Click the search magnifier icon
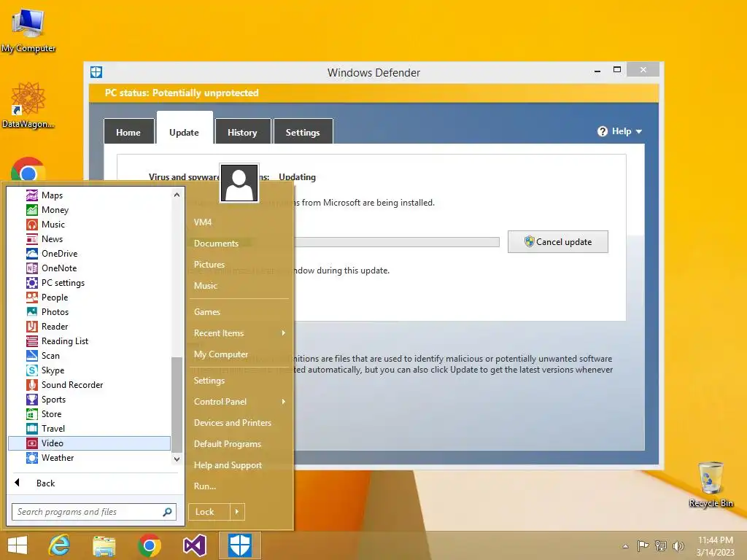The width and height of the screenshot is (747, 560). point(167,512)
